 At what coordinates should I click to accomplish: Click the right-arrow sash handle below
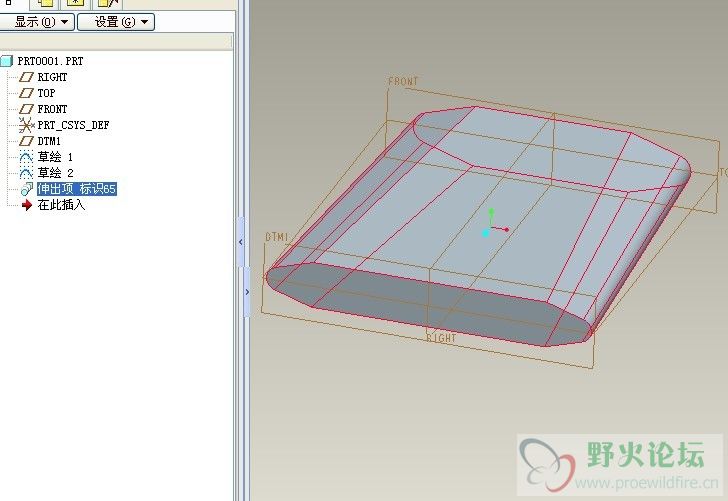click(247, 292)
